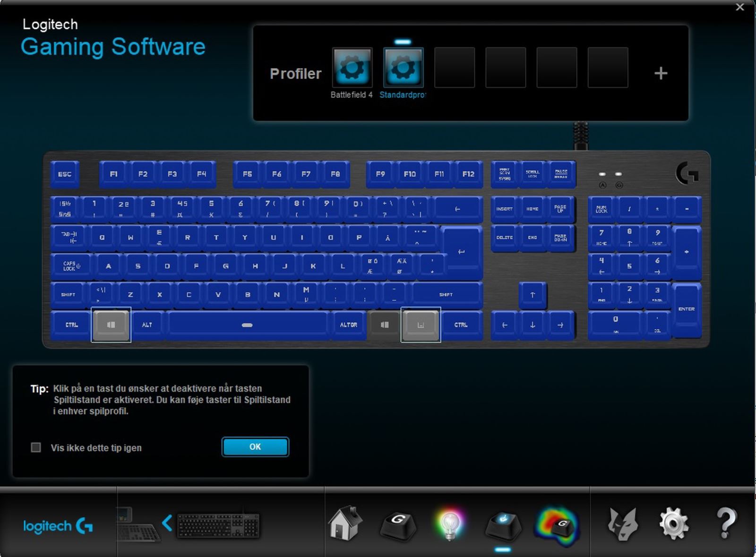Select the third empty profile slot

pos(557,67)
